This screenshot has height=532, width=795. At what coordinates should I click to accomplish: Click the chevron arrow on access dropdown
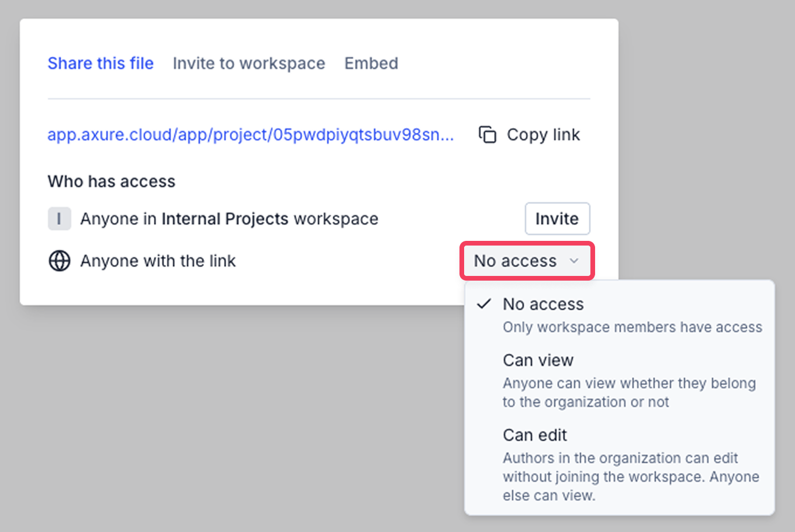[574, 261]
